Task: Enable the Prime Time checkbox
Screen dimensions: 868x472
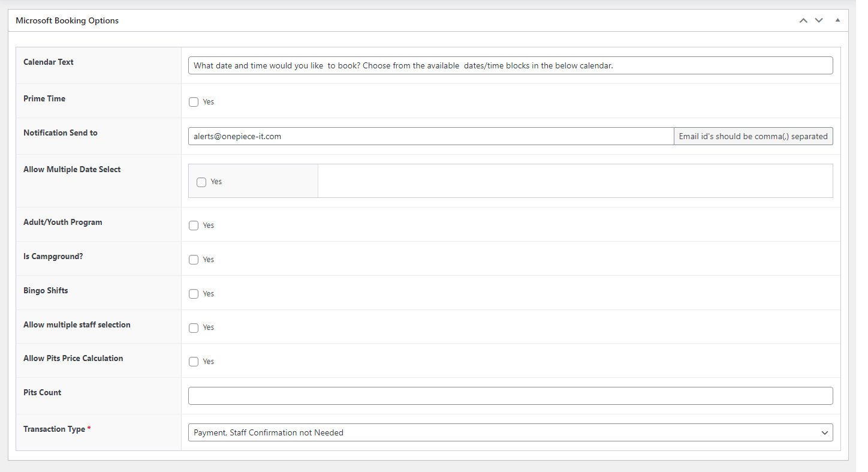Action: 194,102
